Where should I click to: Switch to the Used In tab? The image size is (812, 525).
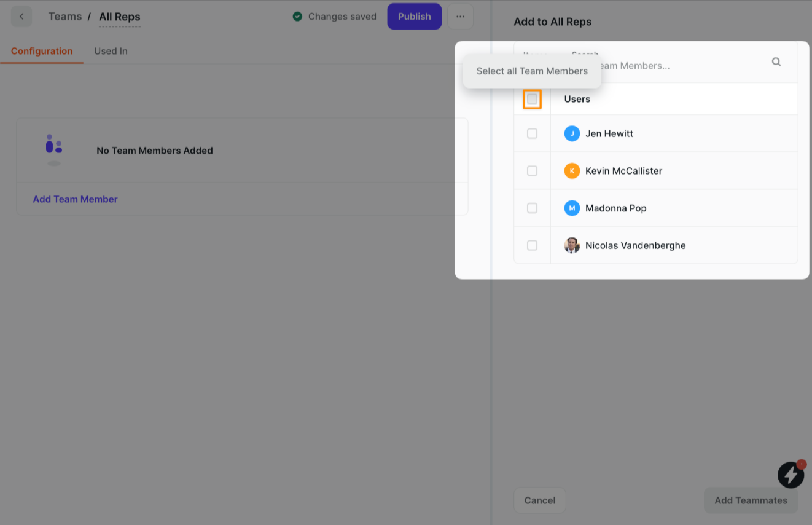pos(111,51)
